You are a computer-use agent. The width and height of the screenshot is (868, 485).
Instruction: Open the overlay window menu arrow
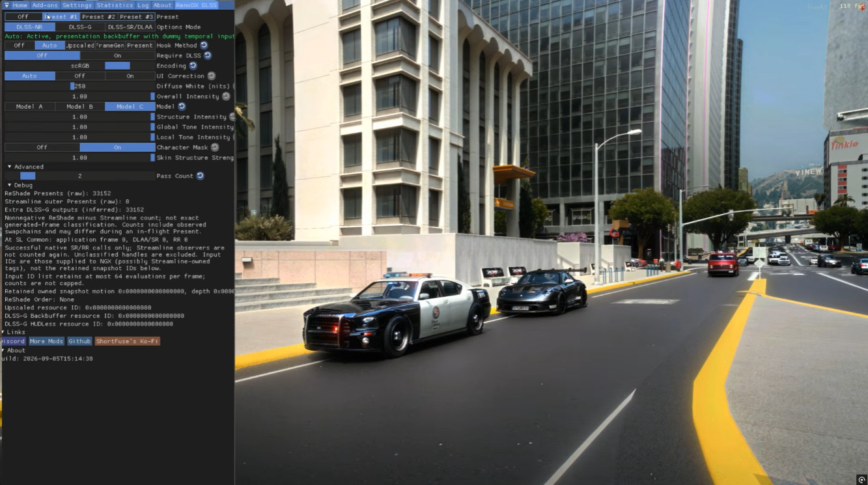(7, 5)
